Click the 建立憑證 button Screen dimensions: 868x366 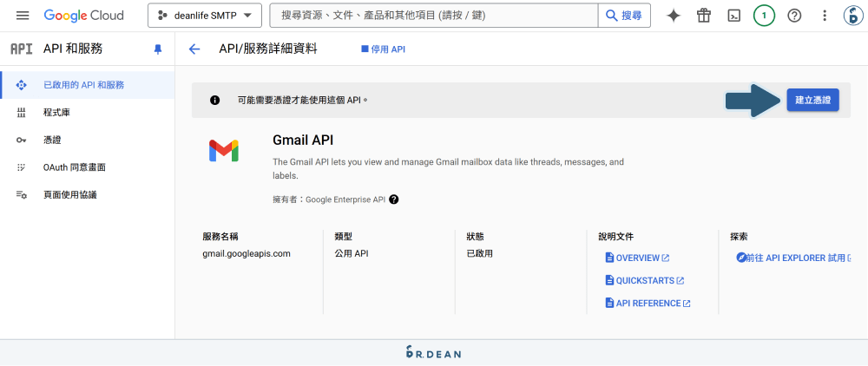[x=812, y=100]
